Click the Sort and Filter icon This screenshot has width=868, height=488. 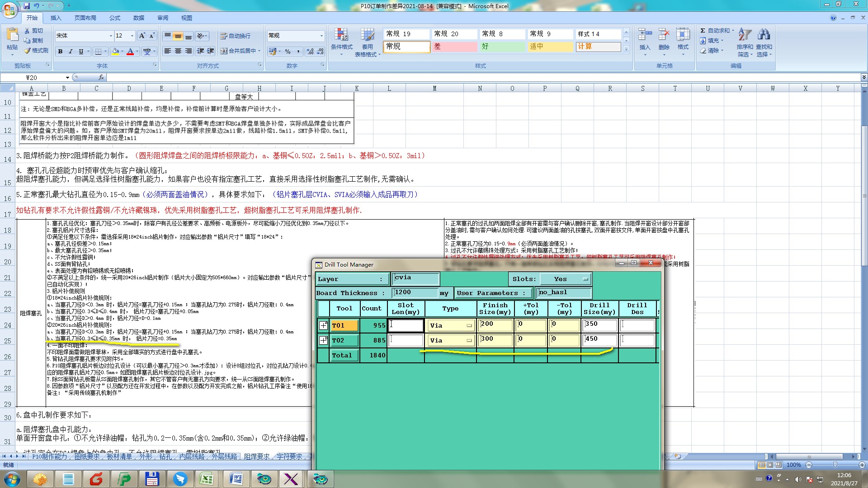click(x=745, y=35)
